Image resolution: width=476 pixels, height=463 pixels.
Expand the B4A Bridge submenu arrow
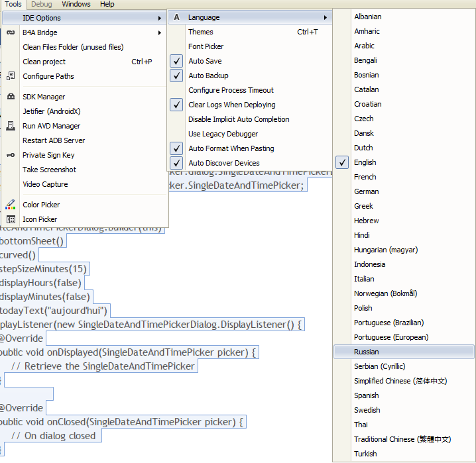pos(159,32)
